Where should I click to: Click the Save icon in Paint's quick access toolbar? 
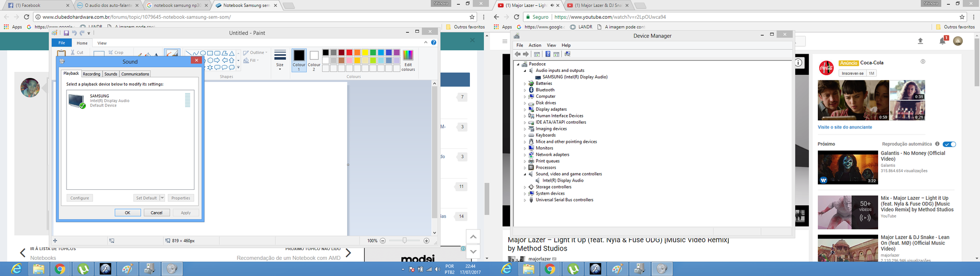(x=66, y=33)
